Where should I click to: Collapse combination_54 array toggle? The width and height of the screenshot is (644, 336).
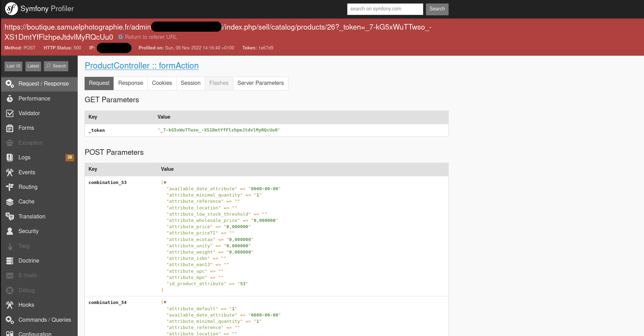click(165, 303)
